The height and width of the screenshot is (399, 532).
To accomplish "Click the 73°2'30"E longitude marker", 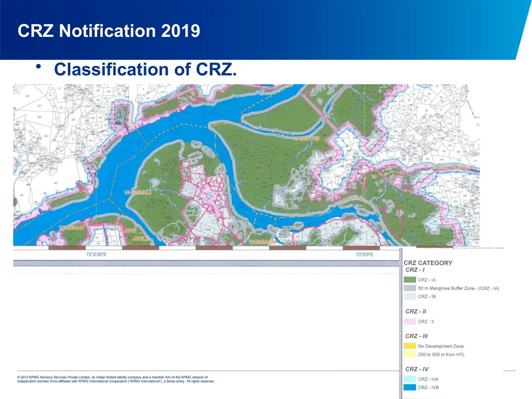I will [x=96, y=254].
